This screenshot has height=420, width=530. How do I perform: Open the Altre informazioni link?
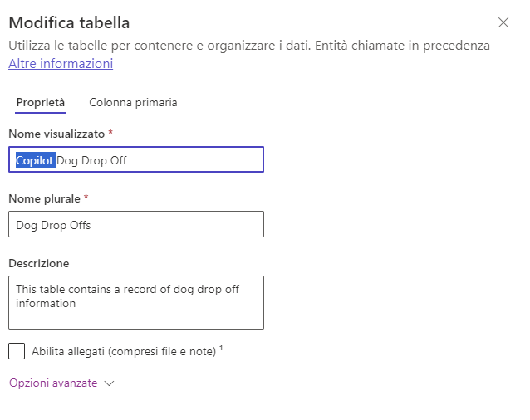point(61,63)
